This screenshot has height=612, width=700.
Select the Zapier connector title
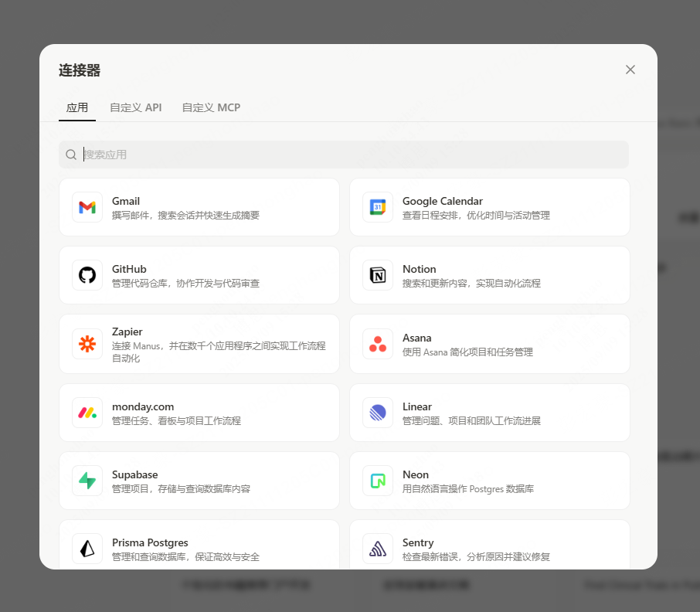[127, 332]
